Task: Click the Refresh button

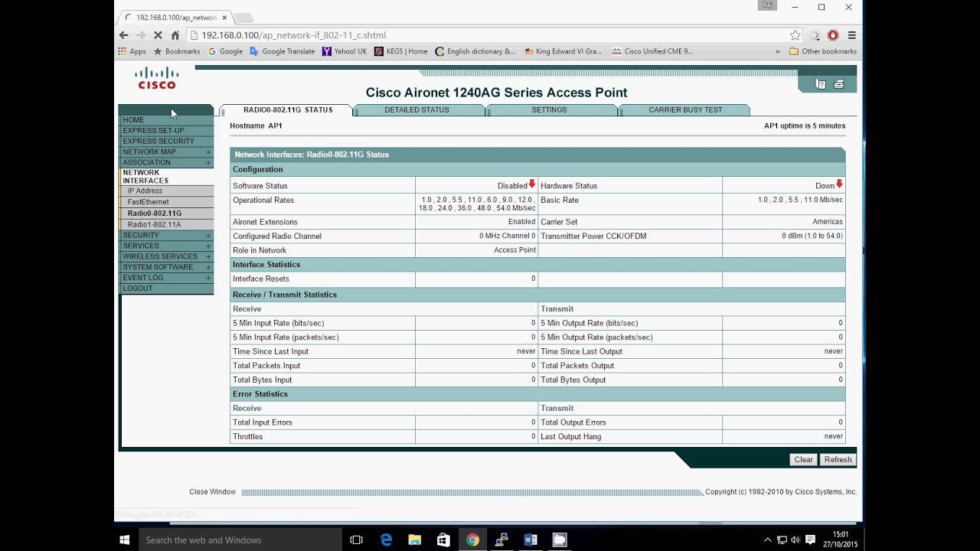Action: pos(838,460)
